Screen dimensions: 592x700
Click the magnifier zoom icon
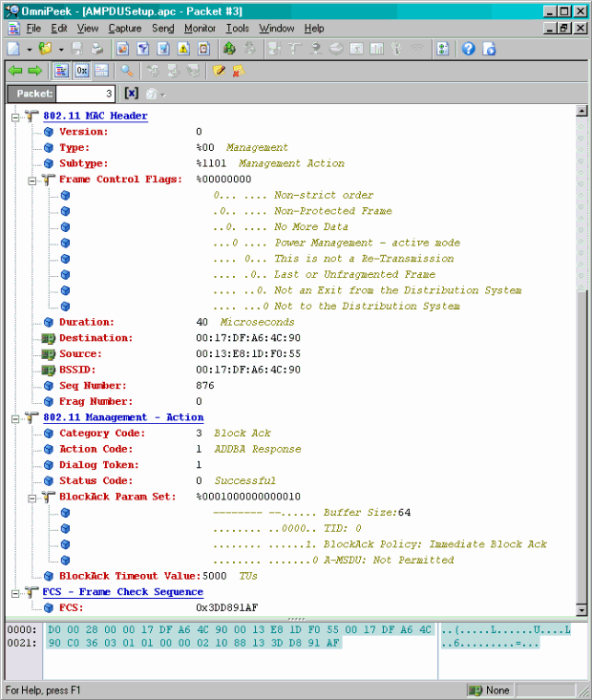[127, 71]
